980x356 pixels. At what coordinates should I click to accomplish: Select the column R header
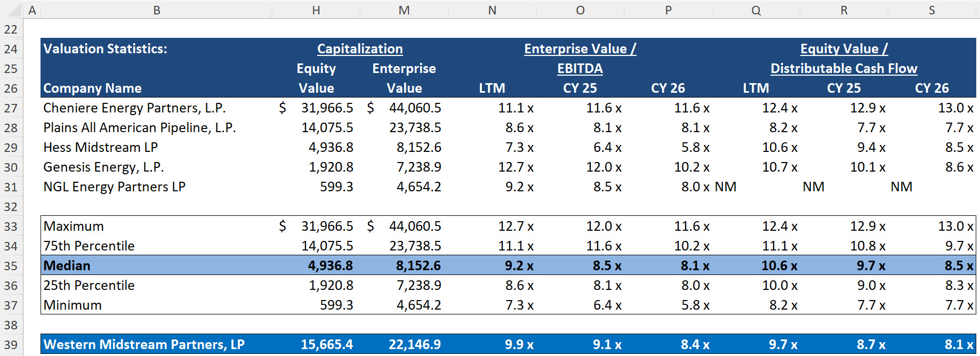844,10
